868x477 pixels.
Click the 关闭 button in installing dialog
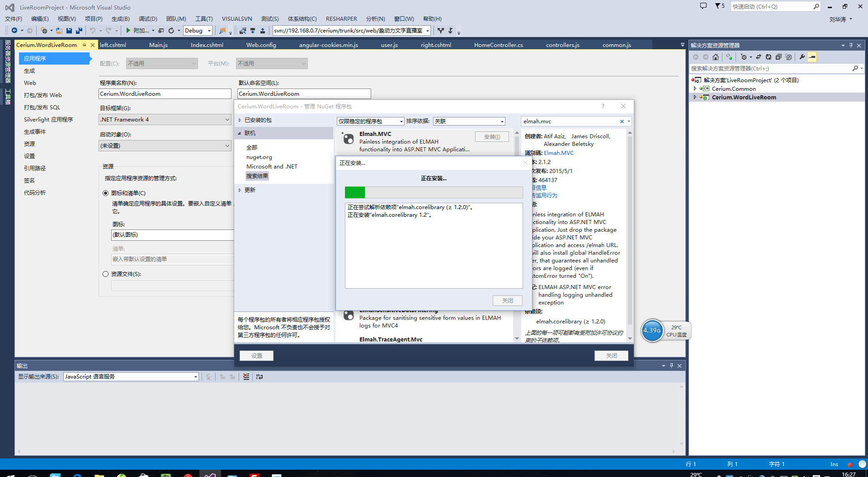tap(508, 300)
